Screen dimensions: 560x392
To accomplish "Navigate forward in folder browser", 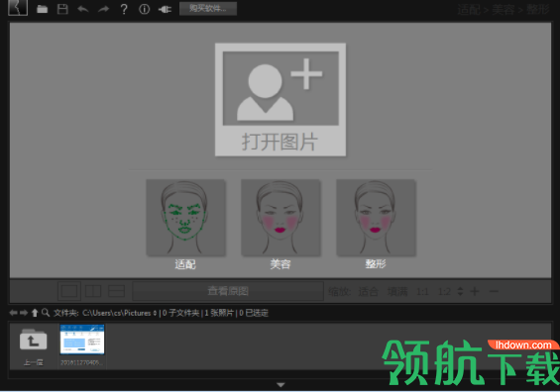I will (x=24, y=313).
